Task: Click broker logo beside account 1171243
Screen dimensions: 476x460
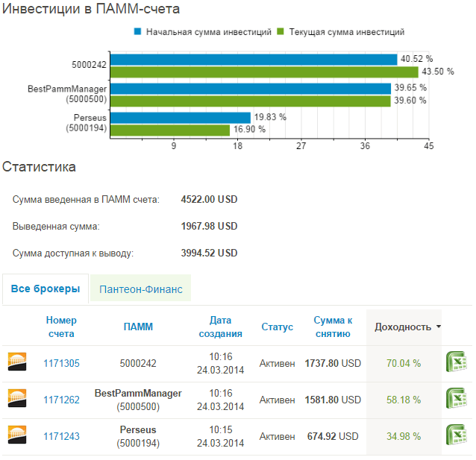Action: 17,435
